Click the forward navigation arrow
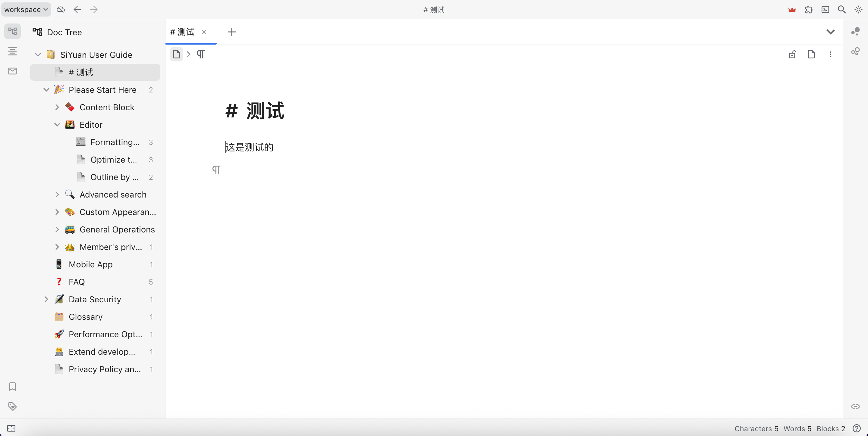 pyautogui.click(x=94, y=9)
